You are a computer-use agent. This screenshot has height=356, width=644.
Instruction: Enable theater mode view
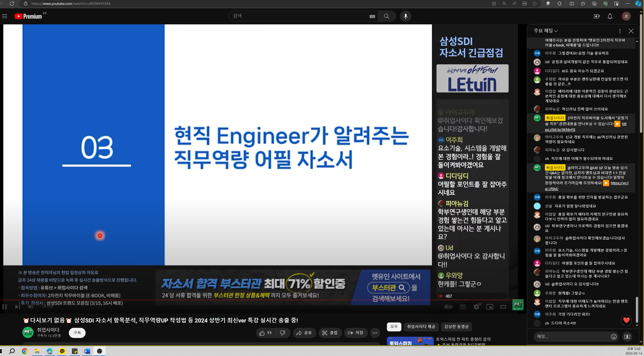(503, 307)
